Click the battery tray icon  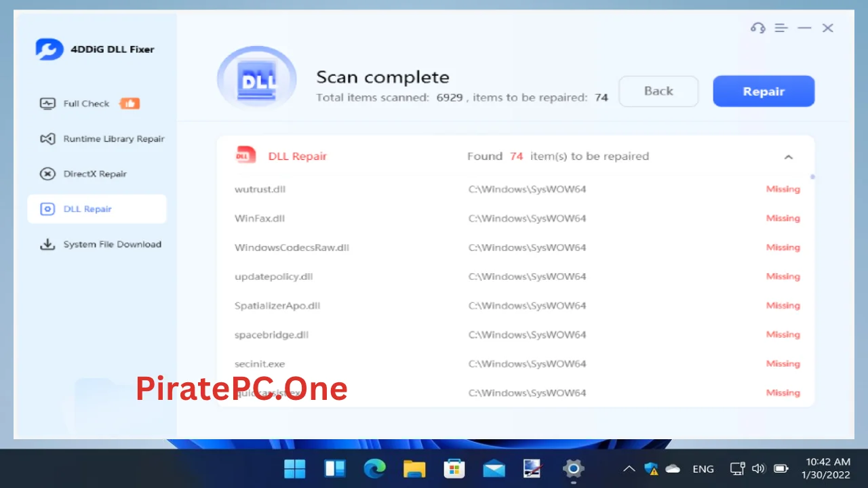781,468
